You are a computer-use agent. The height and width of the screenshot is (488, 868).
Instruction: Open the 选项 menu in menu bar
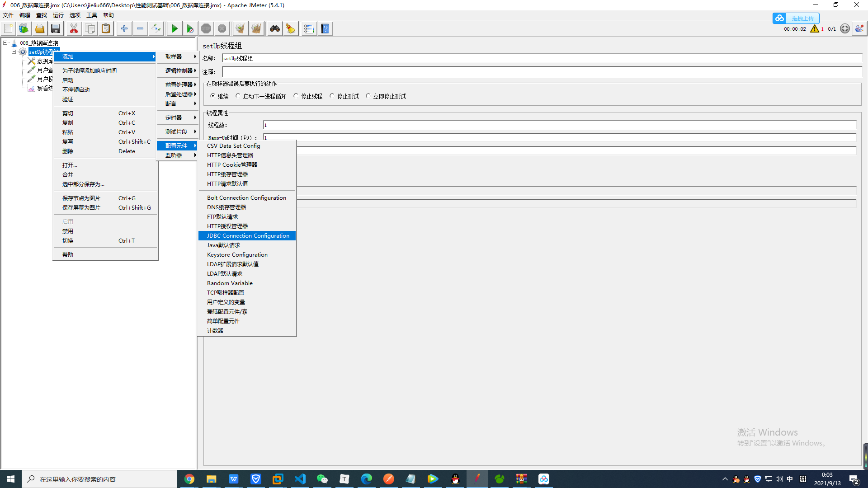[75, 15]
